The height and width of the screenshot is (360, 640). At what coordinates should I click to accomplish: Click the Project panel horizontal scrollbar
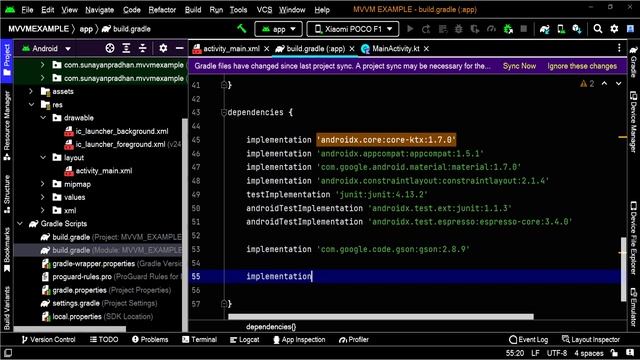[70, 329]
